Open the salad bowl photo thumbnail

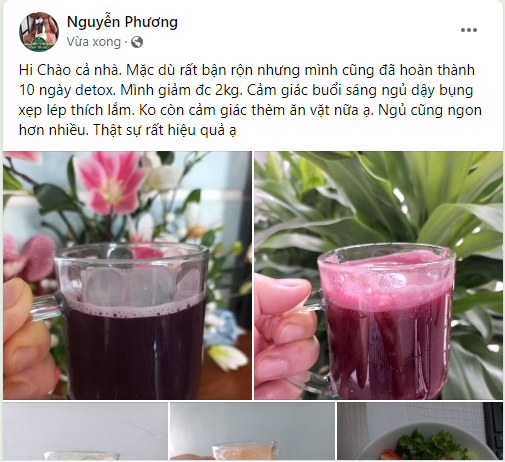[420, 431]
